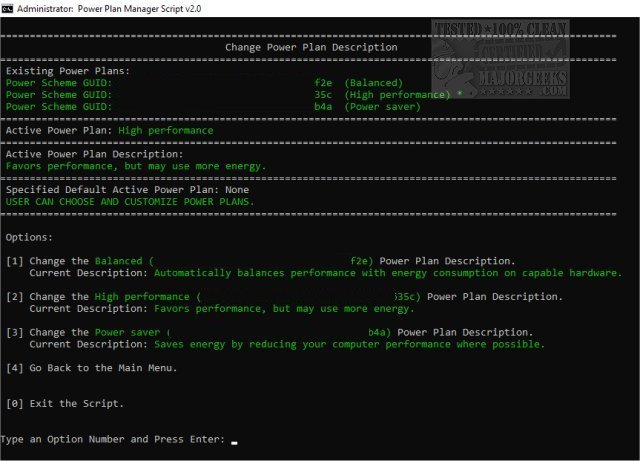This screenshot has height=461, width=640.
Task: Click option [1] Change the Balanced description
Action: click(x=261, y=261)
